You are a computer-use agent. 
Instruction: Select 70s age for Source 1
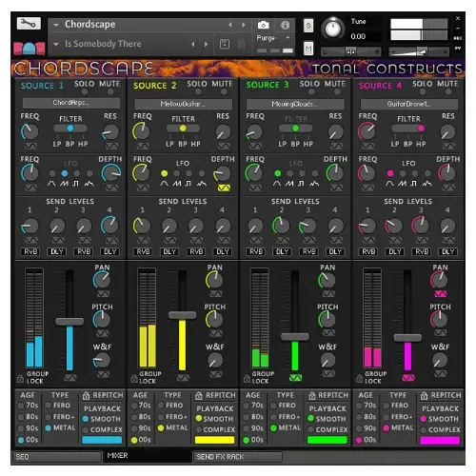point(21,406)
